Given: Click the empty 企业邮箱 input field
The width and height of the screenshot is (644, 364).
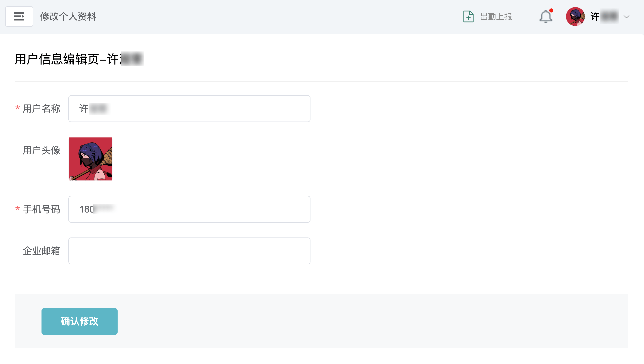Looking at the screenshot, I should (189, 251).
